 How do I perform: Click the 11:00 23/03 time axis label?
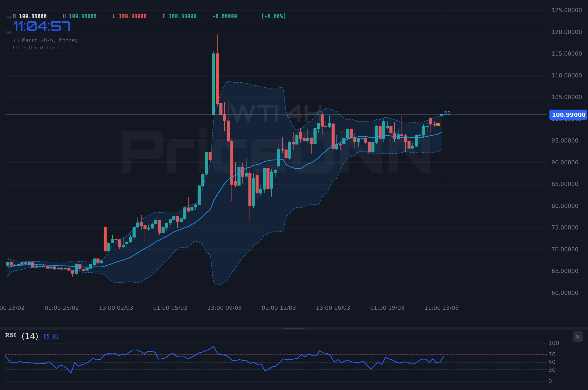pos(441,308)
